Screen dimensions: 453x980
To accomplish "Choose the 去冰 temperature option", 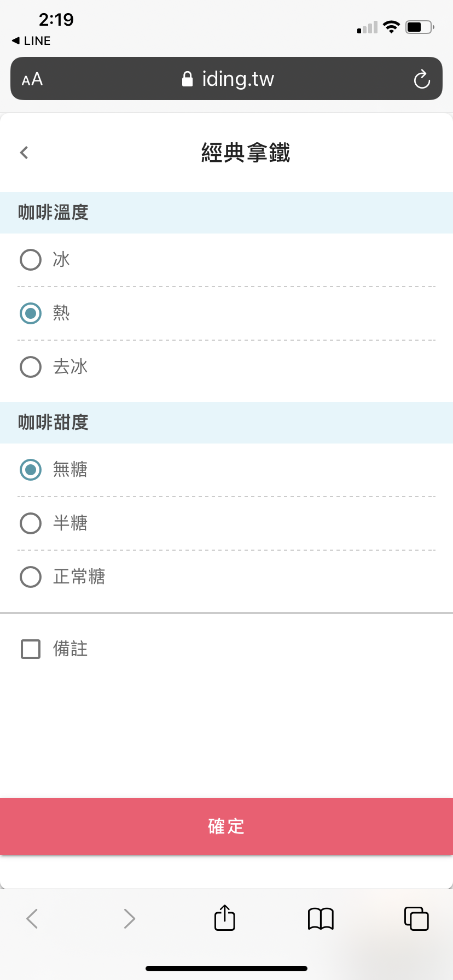I will click(x=31, y=367).
